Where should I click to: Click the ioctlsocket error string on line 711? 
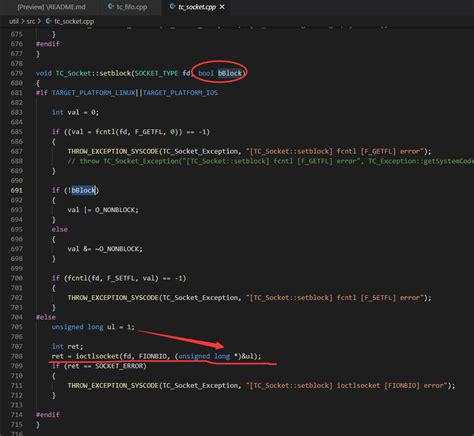(x=347, y=386)
